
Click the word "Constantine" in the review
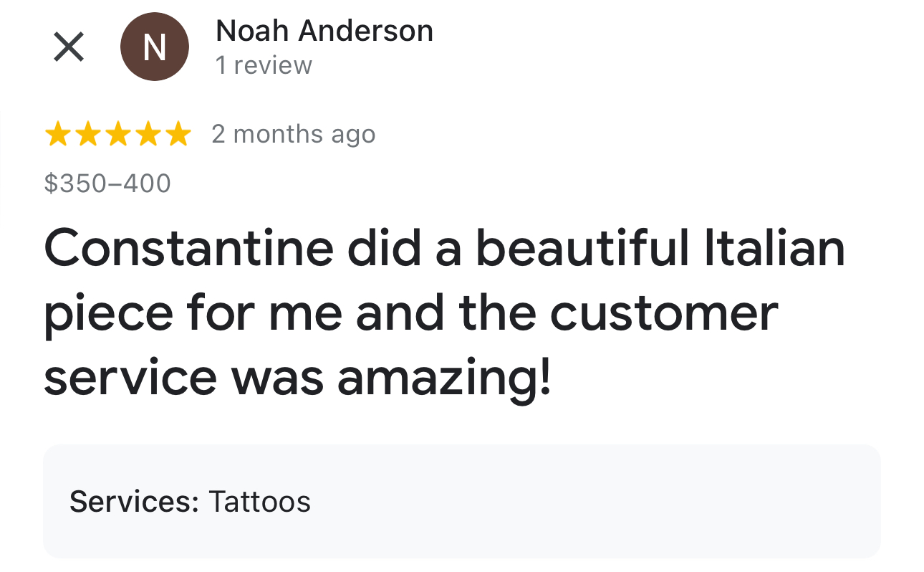[x=188, y=247]
